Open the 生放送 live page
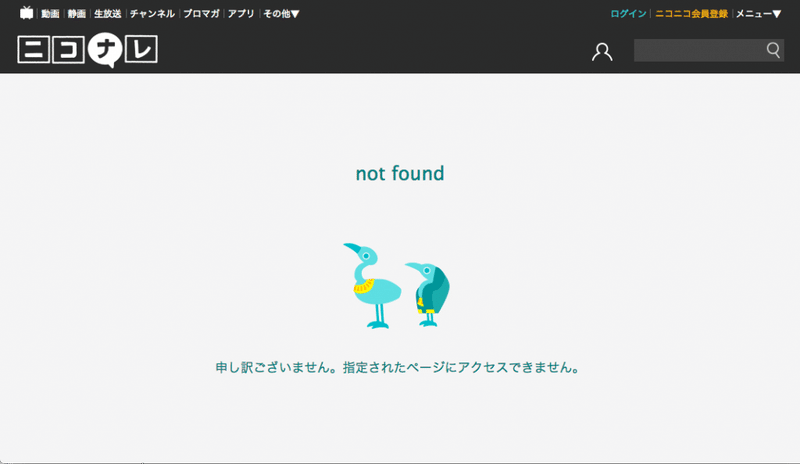Screen dimensions: 800x464 click(108, 14)
